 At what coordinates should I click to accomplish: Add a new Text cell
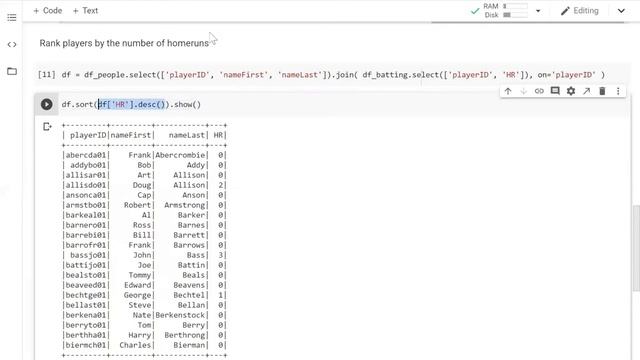(85, 11)
